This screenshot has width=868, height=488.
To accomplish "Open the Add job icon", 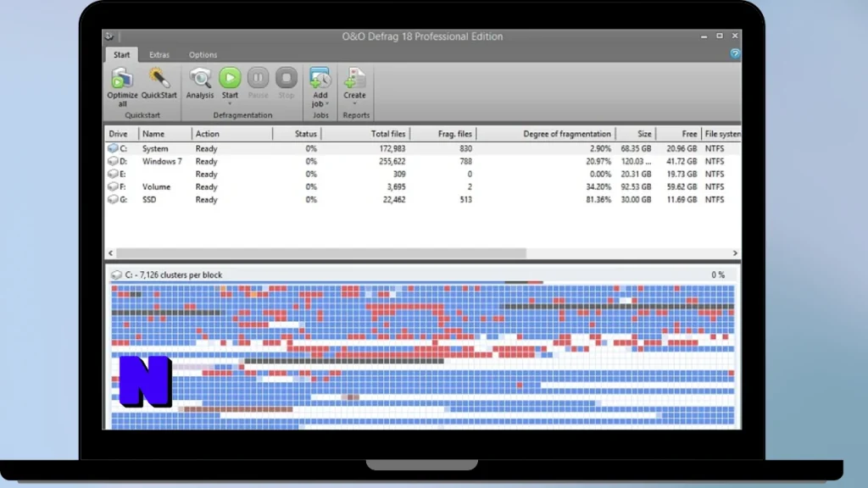I will (320, 78).
